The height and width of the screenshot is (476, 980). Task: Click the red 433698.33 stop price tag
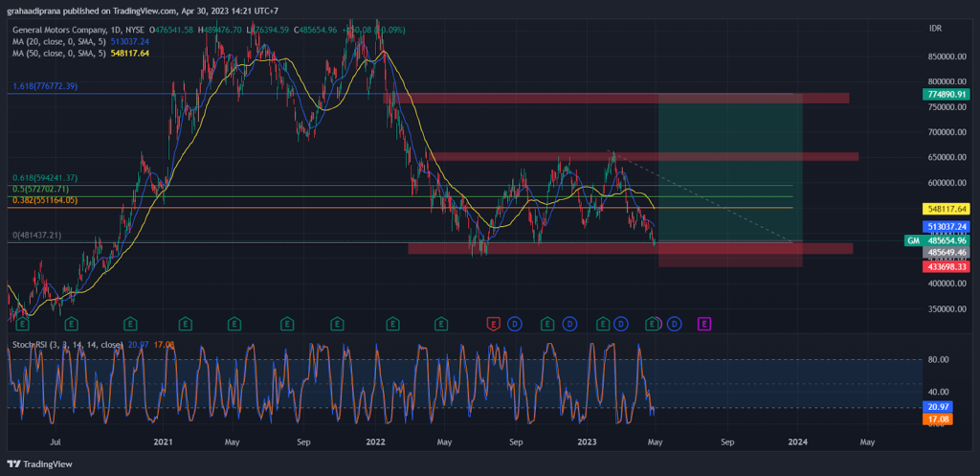946,266
